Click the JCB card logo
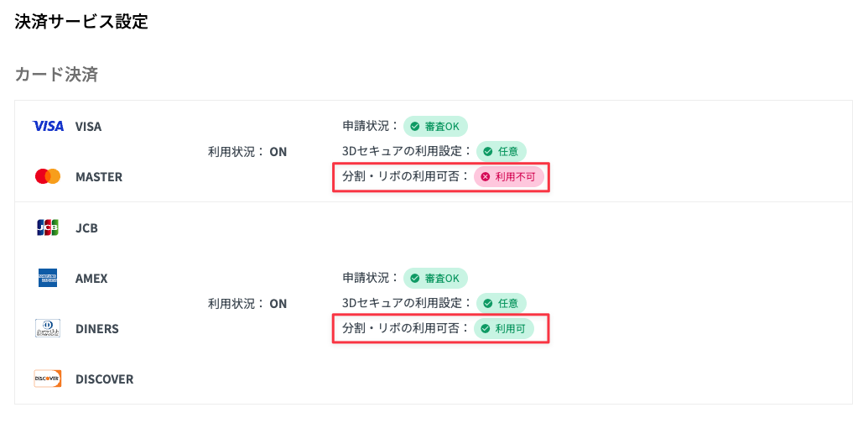 48,227
